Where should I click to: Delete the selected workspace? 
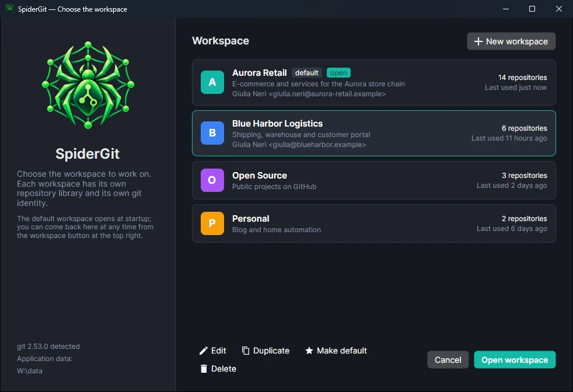click(218, 369)
